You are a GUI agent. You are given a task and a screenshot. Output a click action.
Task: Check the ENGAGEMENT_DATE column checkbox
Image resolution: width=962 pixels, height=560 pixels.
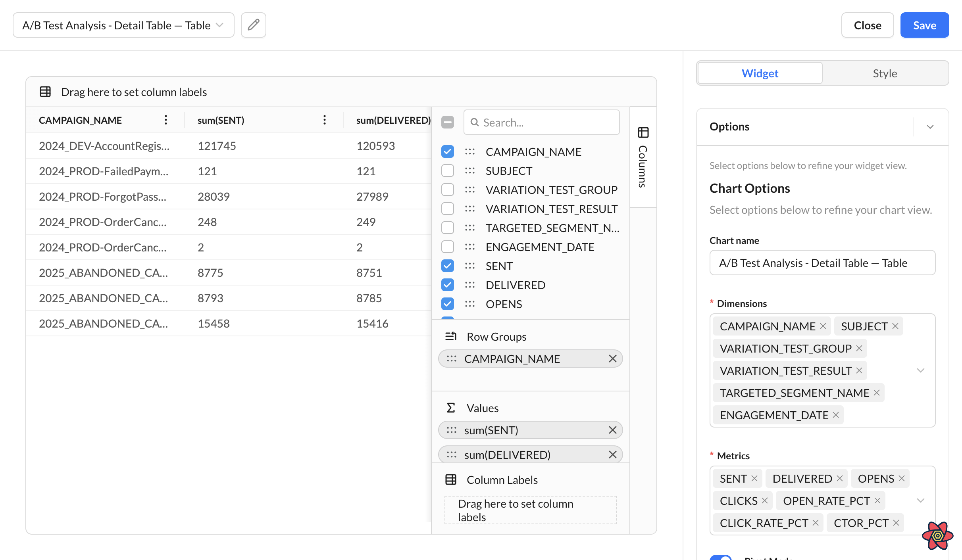(x=448, y=247)
